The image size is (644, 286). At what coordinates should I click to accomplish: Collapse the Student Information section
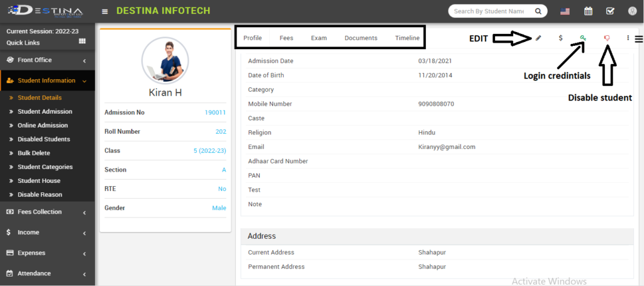(x=47, y=80)
